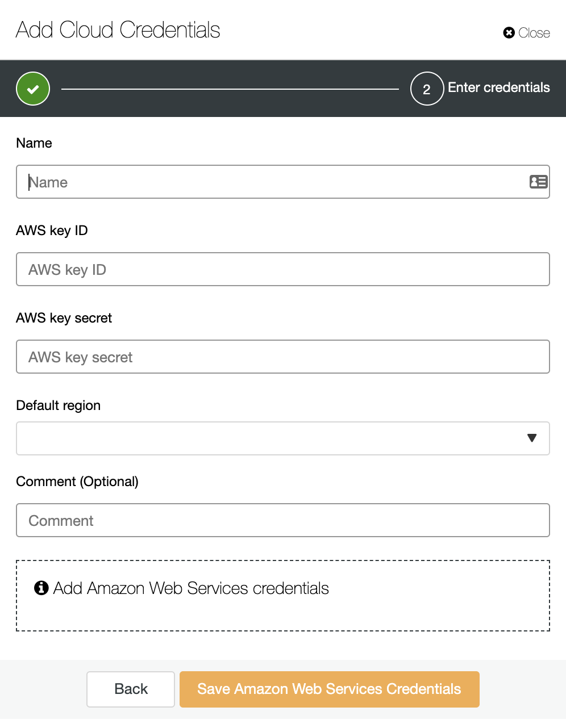566x728 pixels.
Task: Click the Comment text field
Action: (x=283, y=520)
